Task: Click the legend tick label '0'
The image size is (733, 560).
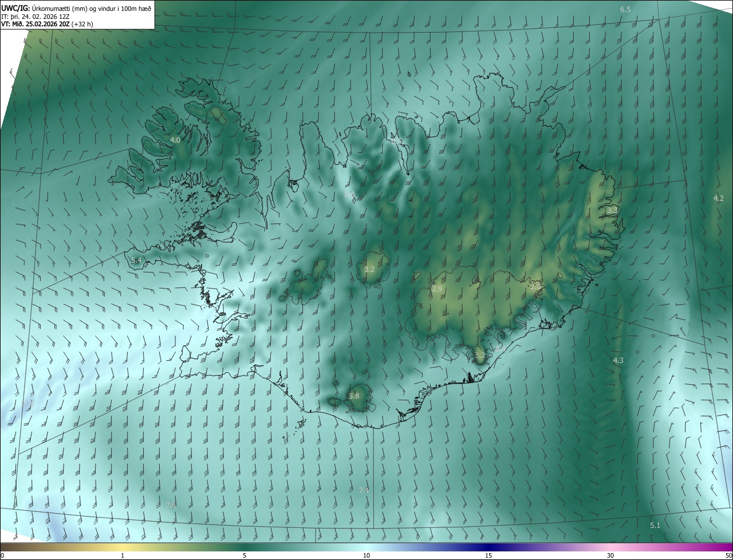Action: [2, 556]
